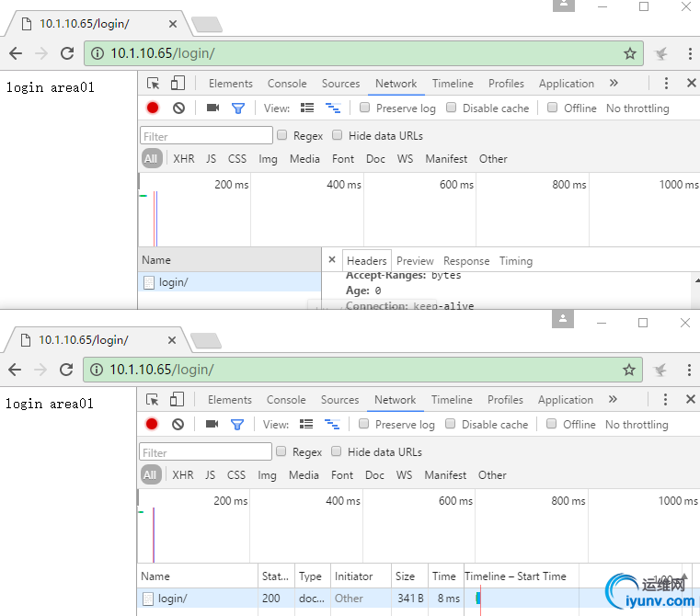Open No throttling dropdown in top window
The image size is (700, 616).
(x=637, y=108)
